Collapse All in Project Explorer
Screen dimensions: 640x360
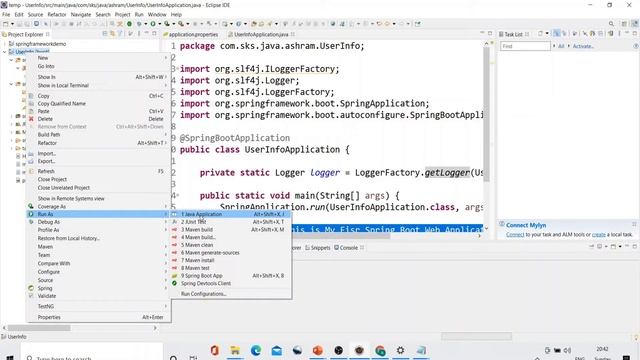[x=105, y=34]
